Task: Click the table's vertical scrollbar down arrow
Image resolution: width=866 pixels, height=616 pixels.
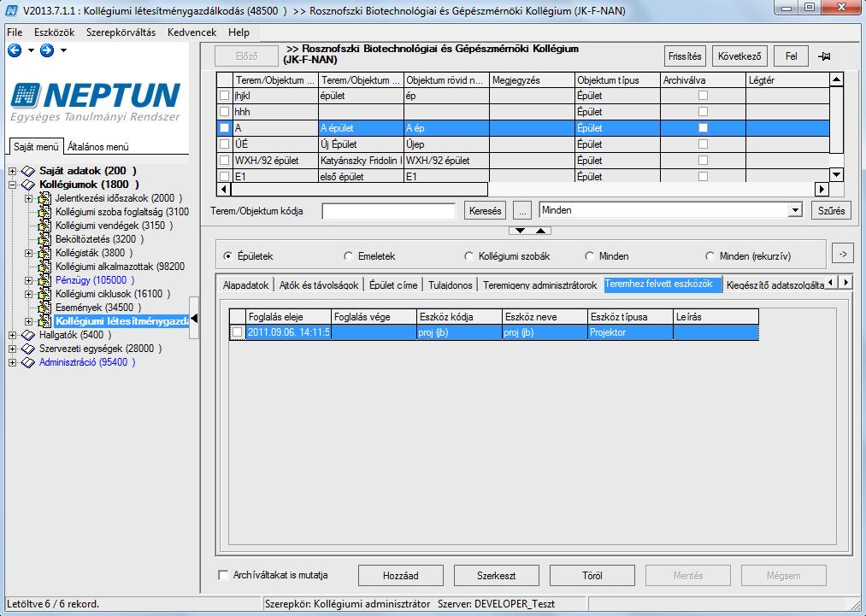Action: (x=836, y=175)
